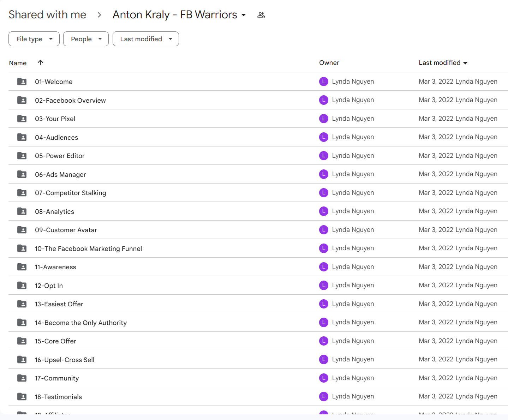Click folder icon for 04-Audiences
508x420 pixels.
(x=22, y=137)
